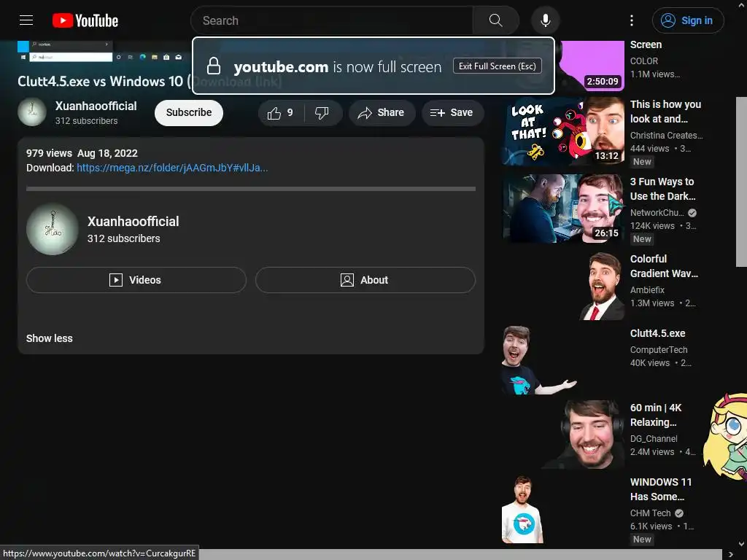Open Colorful Gradient Wav... video title
The width and height of the screenshot is (747, 560).
(664, 266)
